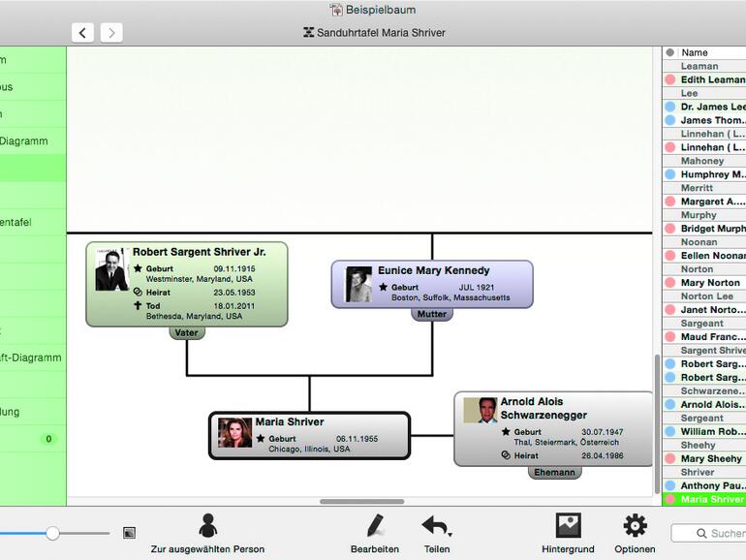Click Eunice Mary Kennedy's photo thumbnail
This screenshot has width=746, height=560.
coord(358,285)
